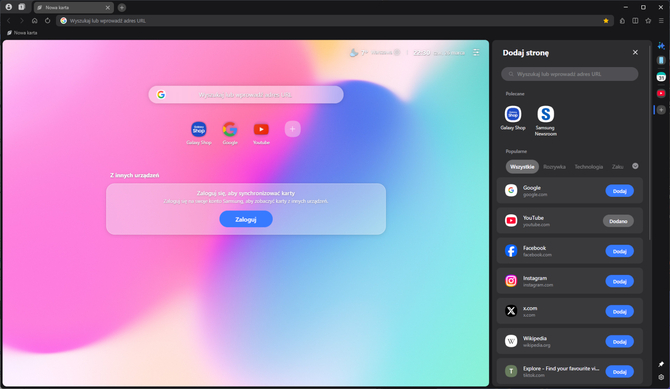Switch to the Zaku category tab
Image resolution: width=670 pixels, height=389 pixels.
coord(617,167)
